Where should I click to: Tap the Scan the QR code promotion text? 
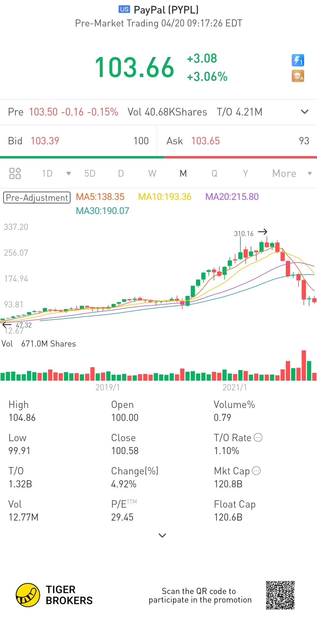pos(200,595)
